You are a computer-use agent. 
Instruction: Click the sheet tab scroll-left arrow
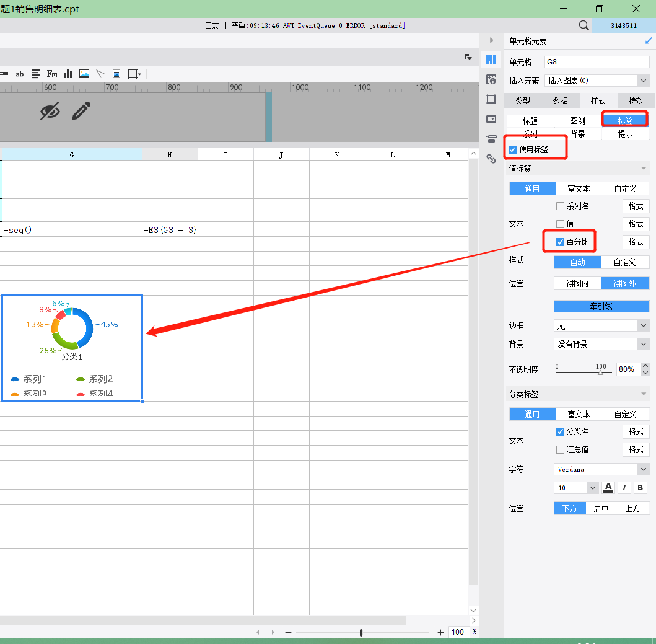258,632
